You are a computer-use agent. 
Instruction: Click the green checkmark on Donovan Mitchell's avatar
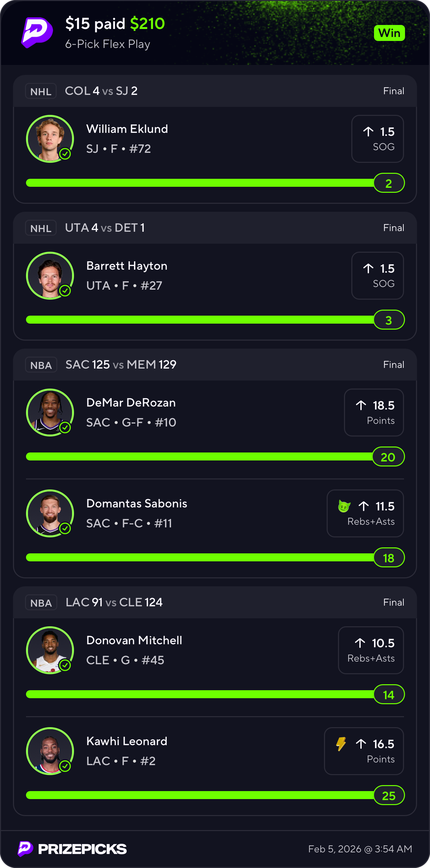[x=65, y=665]
